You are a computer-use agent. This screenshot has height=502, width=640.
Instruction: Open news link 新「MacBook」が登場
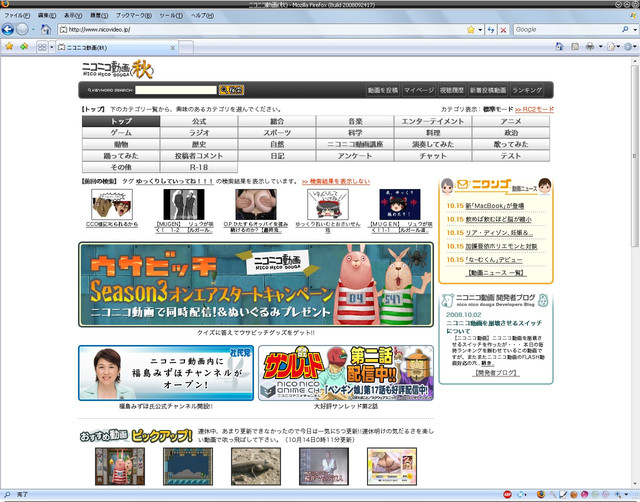[x=495, y=206]
